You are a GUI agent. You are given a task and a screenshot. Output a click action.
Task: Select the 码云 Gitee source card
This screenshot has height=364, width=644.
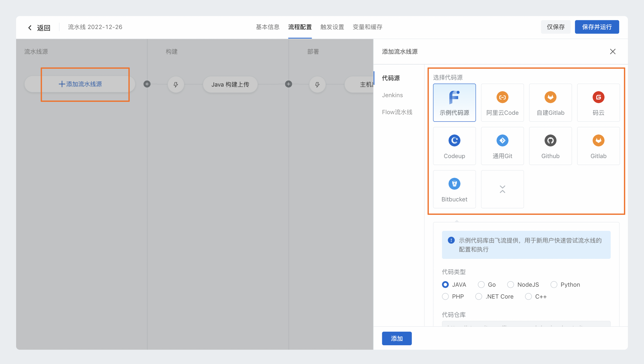[x=598, y=103]
